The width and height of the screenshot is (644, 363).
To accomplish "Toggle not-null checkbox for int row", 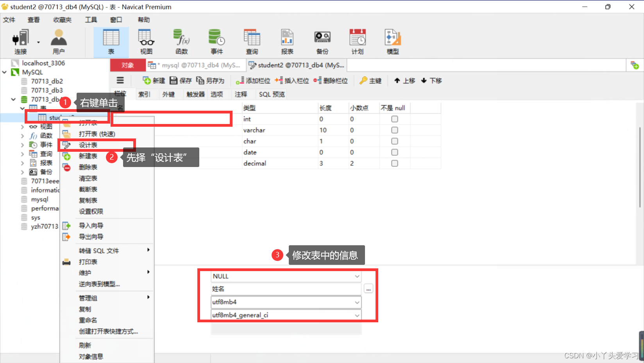I will [x=395, y=119].
